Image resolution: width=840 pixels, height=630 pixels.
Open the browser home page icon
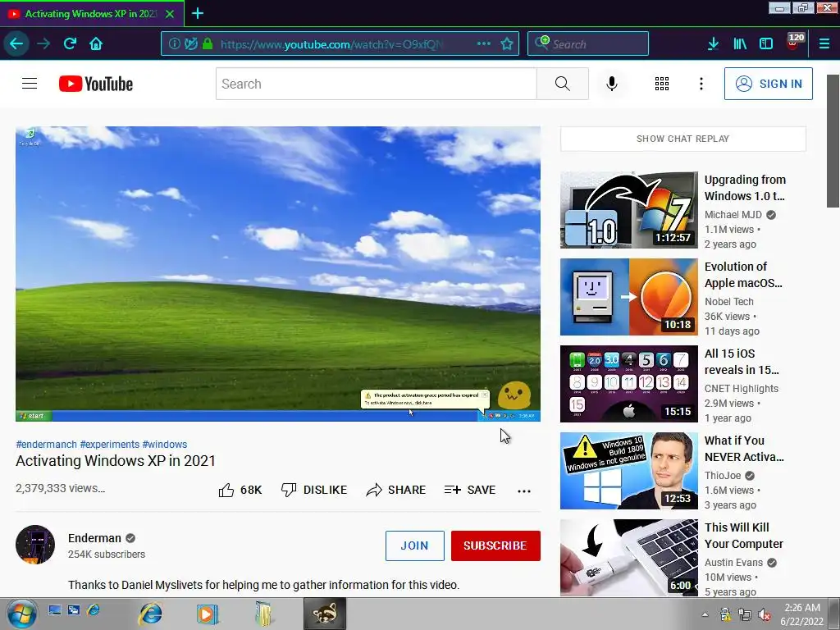click(96, 44)
